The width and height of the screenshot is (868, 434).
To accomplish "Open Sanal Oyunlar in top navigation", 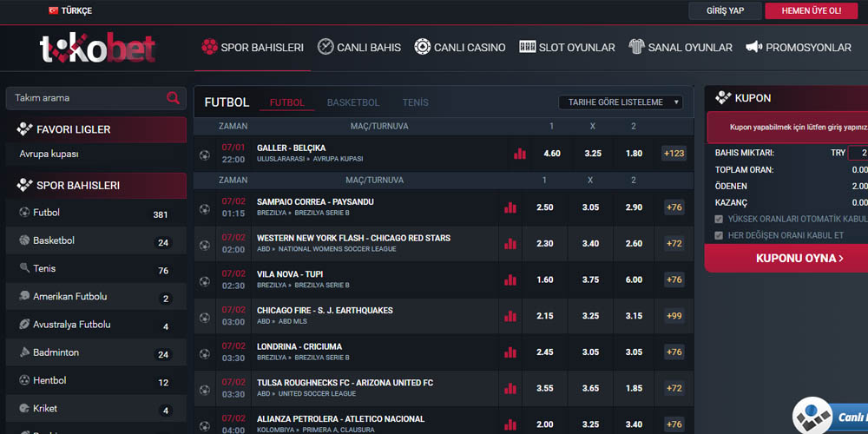I will (x=681, y=48).
